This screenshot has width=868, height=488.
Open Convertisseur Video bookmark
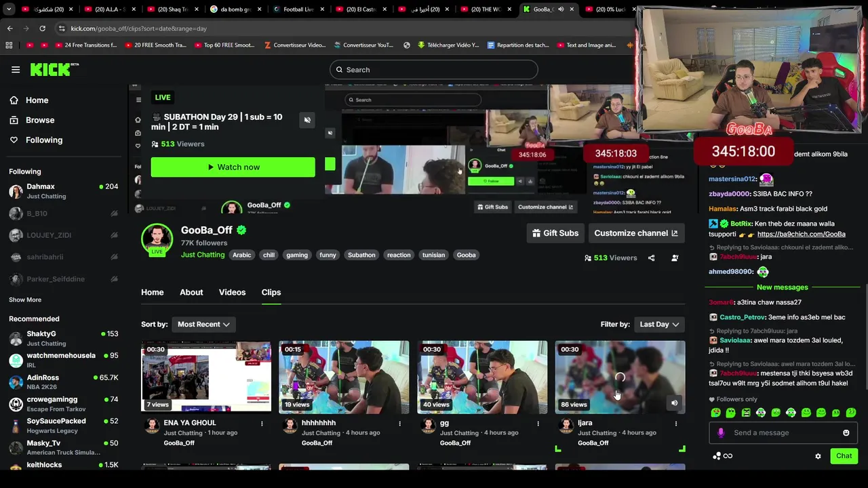point(295,45)
